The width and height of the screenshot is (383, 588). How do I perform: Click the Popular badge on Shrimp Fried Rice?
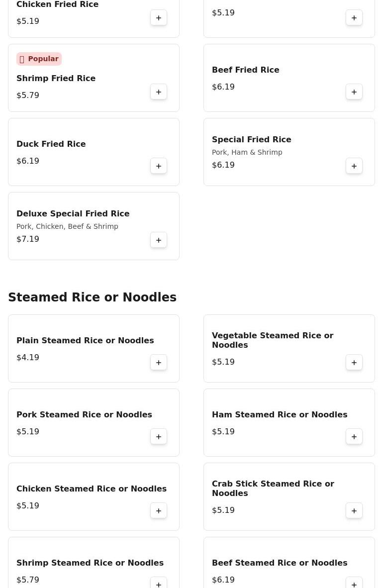(x=39, y=59)
